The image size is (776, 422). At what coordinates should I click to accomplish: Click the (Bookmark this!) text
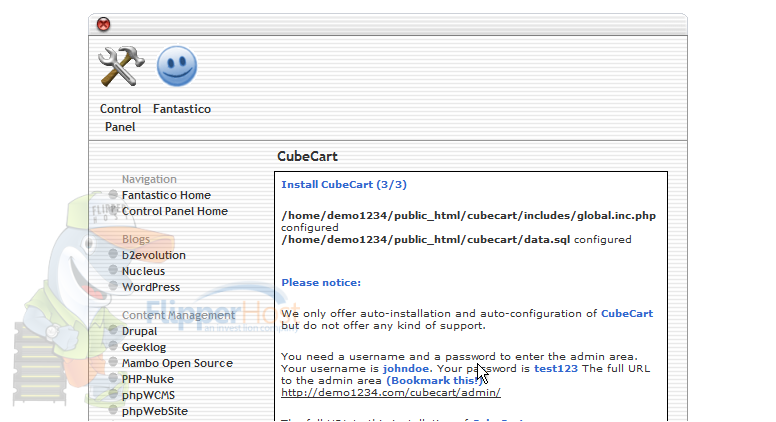[435, 380]
